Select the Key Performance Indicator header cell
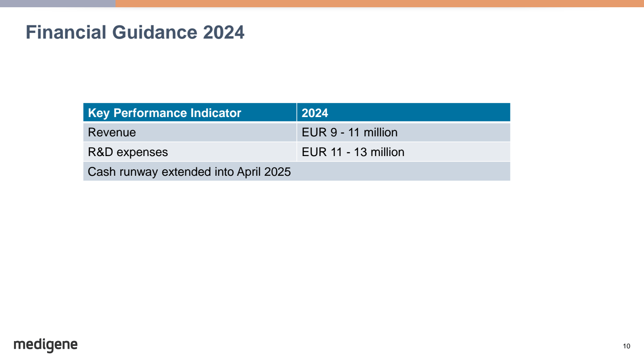The height and width of the screenshot is (362, 644). pos(190,112)
